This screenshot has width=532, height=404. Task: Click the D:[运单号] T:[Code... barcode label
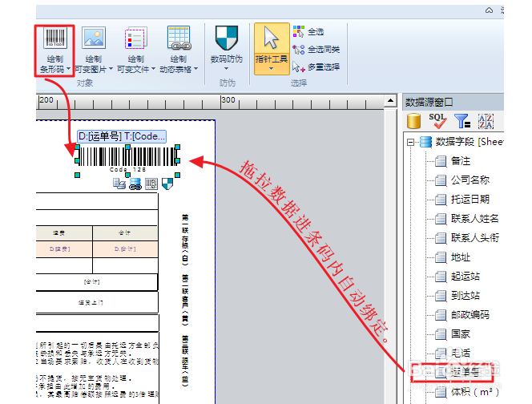(x=122, y=136)
